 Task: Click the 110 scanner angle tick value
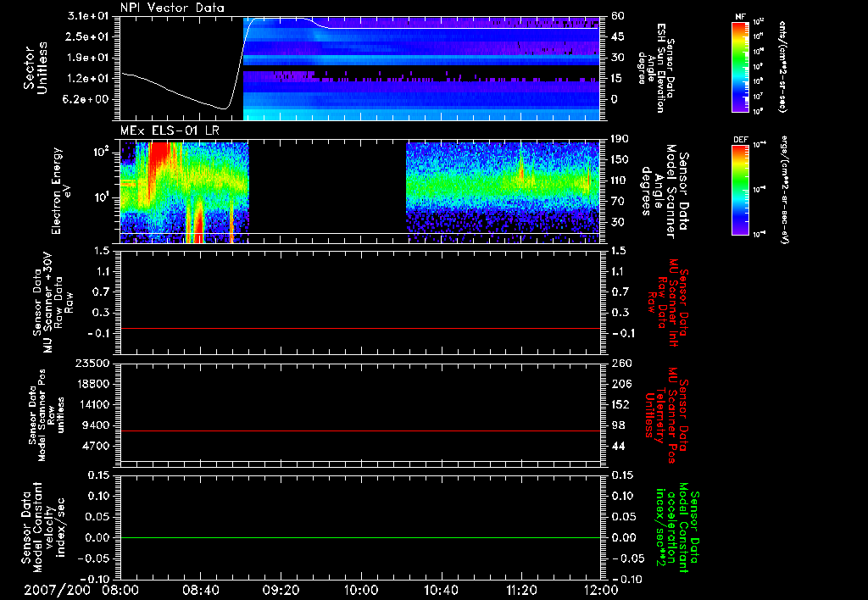coord(620,181)
